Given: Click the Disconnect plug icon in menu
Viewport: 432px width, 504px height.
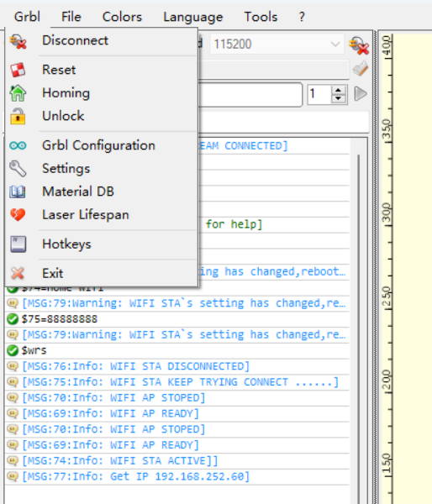Looking at the screenshot, I should coord(18,42).
